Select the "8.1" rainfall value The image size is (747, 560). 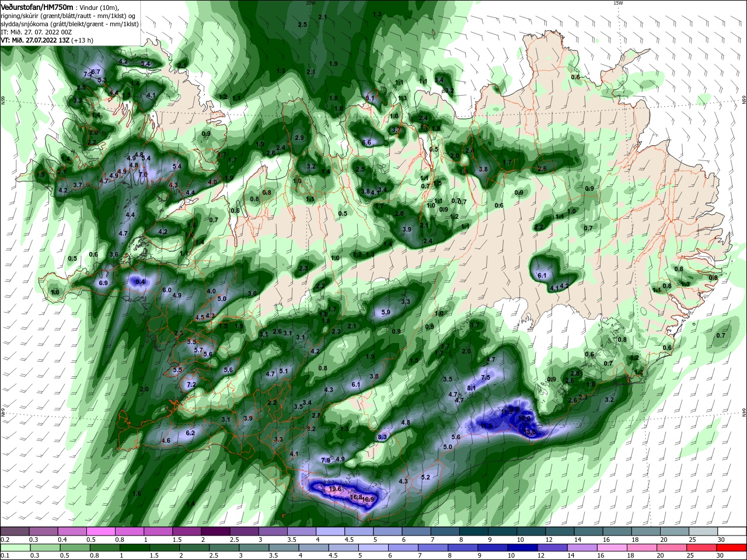pyautogui.click(x=472, y=388)
